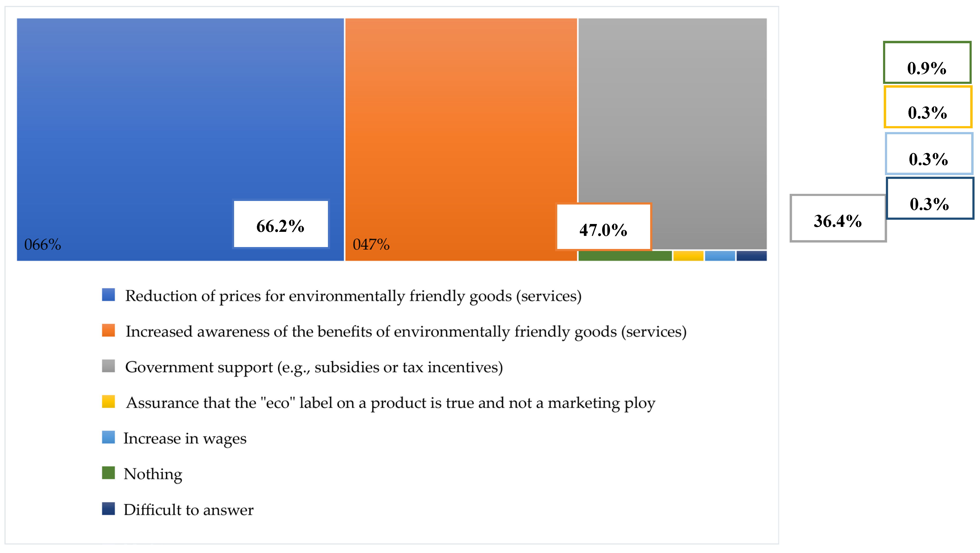Click the 36.4% gray-bordered label box
The width and height of the screenshot is (980, 553).
(x=838, y=218)
